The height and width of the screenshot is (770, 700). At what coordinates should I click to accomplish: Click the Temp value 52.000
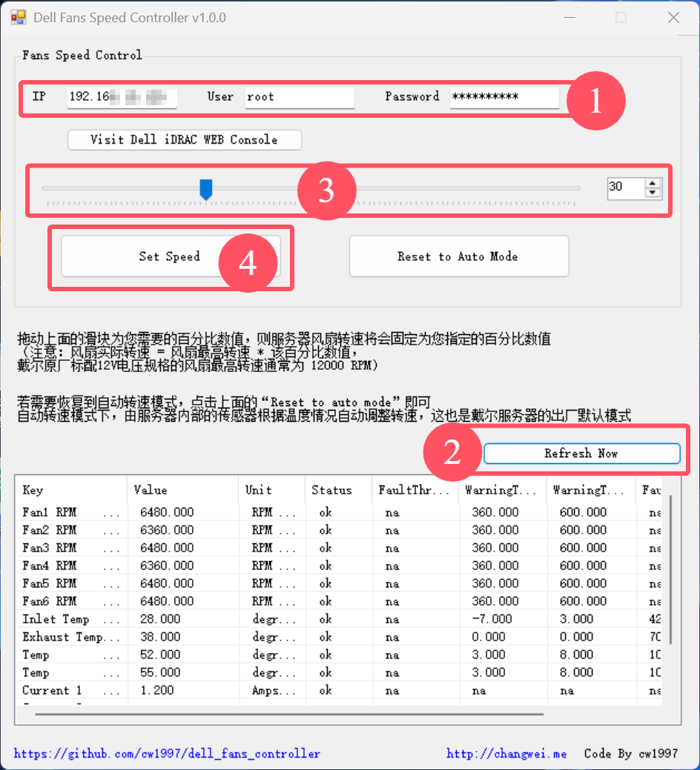160,654
